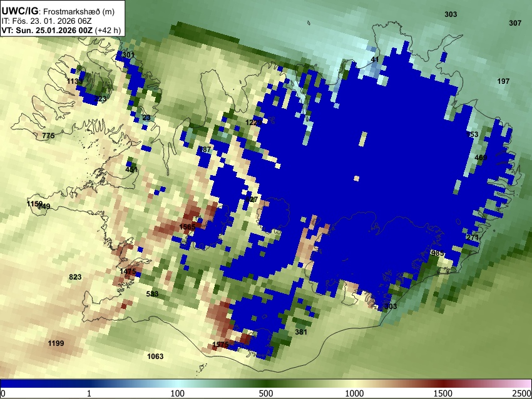Click the 1565 value label
The height and width of the screenshot is (399, 532).
click(187, 227)
